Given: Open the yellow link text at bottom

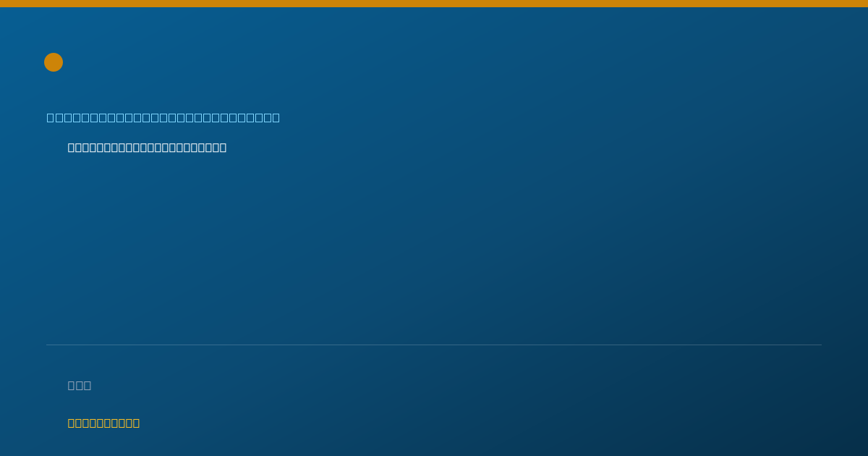Looking at the screenshot, I should coord(103,423).
